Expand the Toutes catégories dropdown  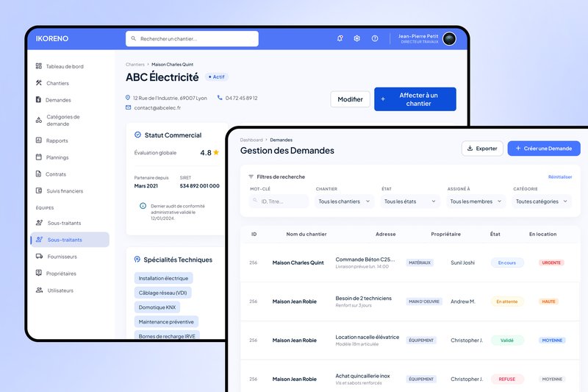pyautogui.click(x=542, y=202)
